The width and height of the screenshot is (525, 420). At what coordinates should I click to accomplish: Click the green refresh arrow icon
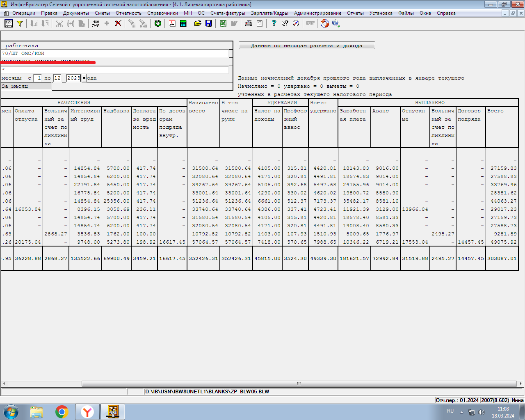tap(158, 23)
